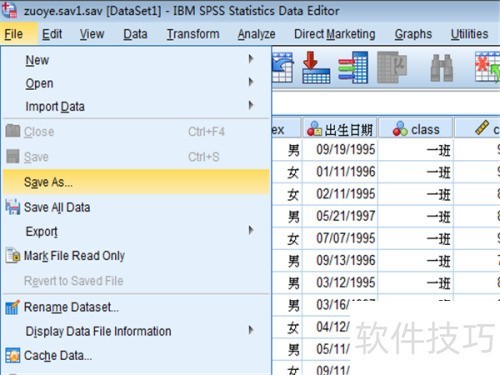
Task: Click the class column header
Action: [416, 128]
